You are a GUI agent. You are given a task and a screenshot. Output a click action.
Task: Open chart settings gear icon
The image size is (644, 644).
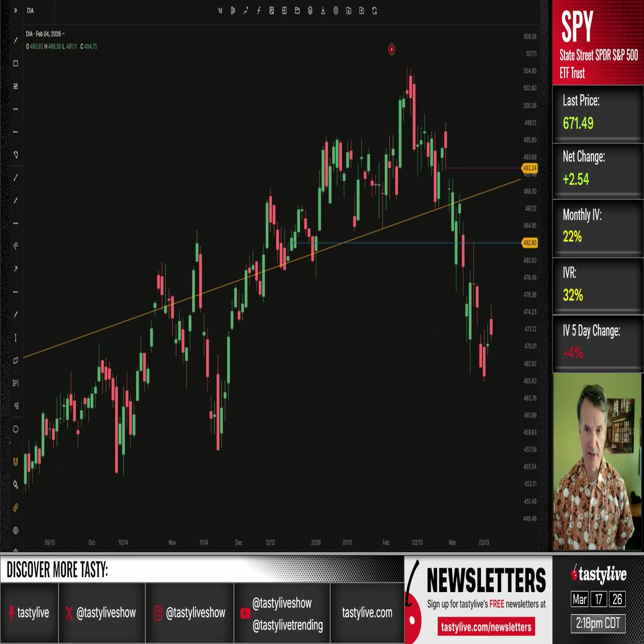[x=336, y=11]
